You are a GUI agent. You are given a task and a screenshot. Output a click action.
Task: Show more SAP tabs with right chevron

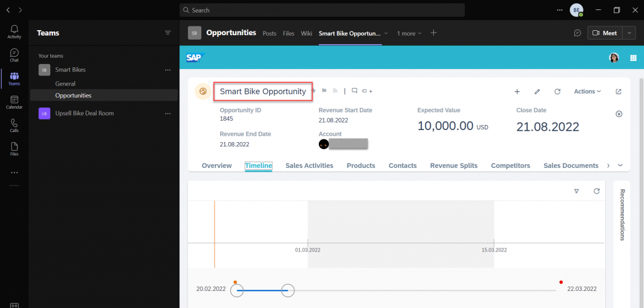[608, 165]
